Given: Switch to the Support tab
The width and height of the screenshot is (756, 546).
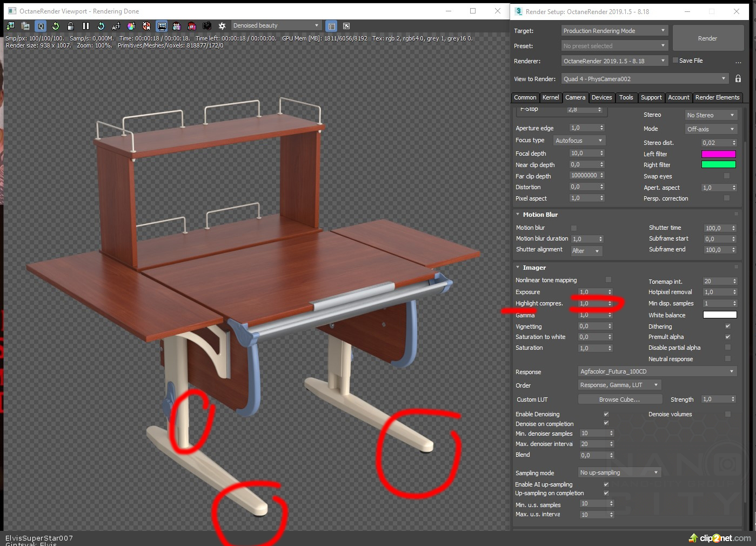Looking at the screenshot, I should point(651,97).
